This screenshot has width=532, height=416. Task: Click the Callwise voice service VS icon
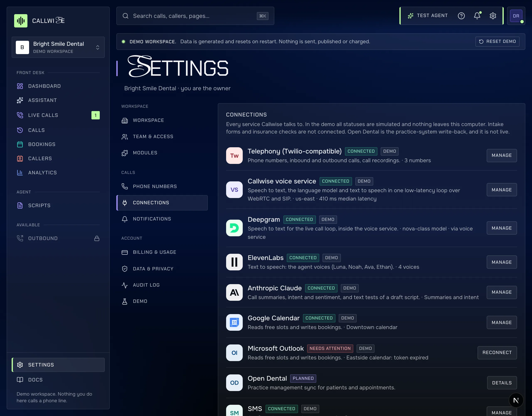click(234, 190)
